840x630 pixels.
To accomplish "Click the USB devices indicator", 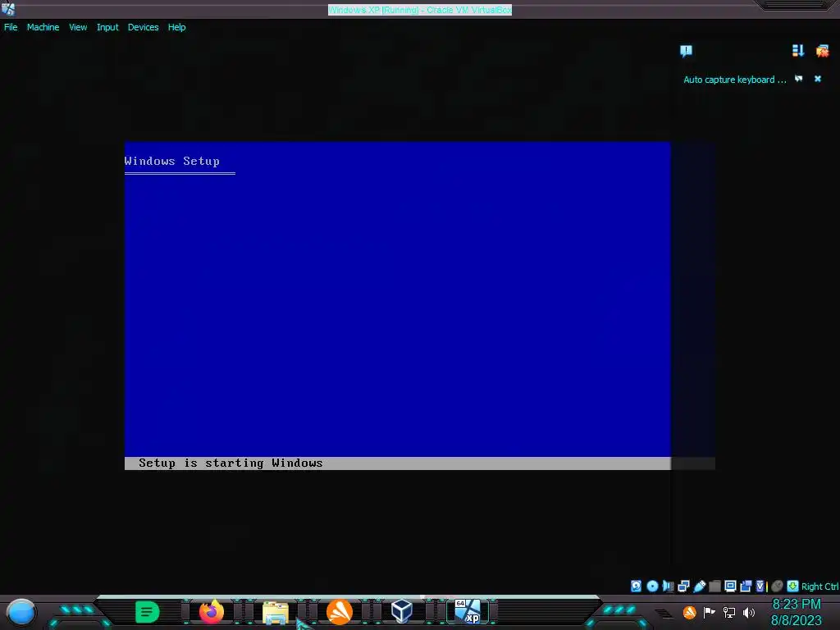I will (699, 586).
